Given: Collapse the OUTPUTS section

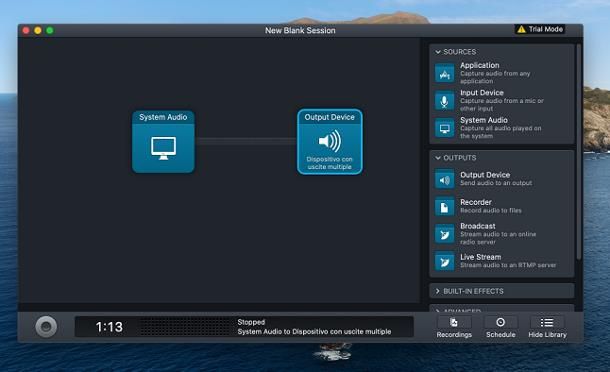Looking at the screenshot, I should point(438,158).
